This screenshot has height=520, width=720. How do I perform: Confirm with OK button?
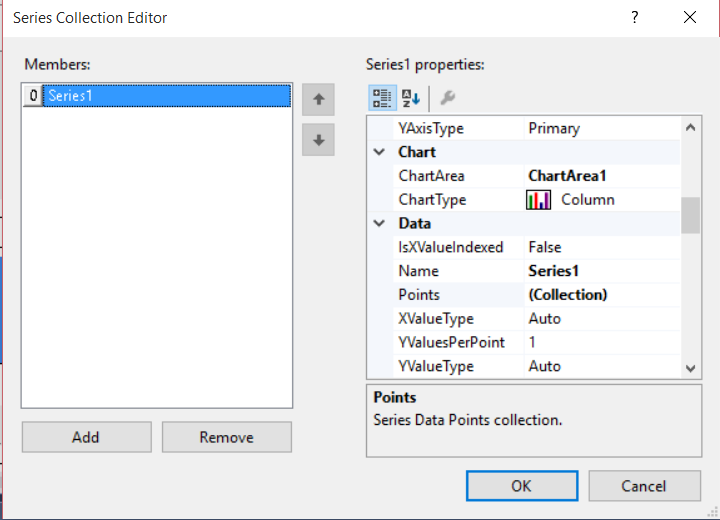point(522,486)
